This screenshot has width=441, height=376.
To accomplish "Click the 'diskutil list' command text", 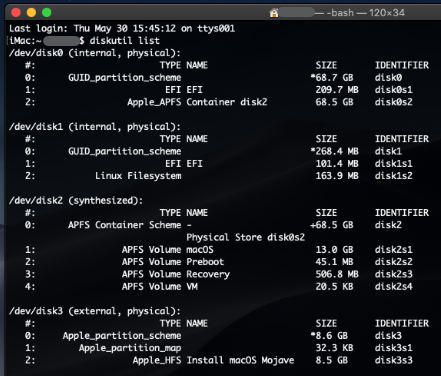I will [x=125, y=41].
